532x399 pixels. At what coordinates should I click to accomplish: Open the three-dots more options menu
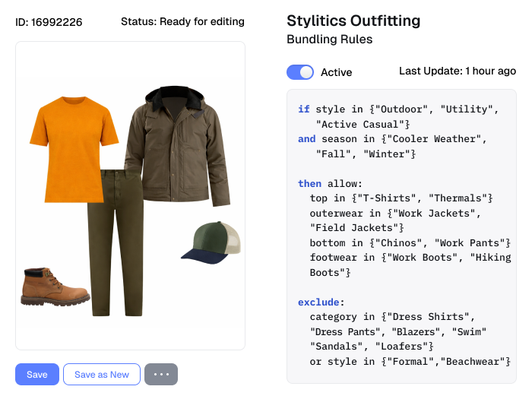click(160, 375)
